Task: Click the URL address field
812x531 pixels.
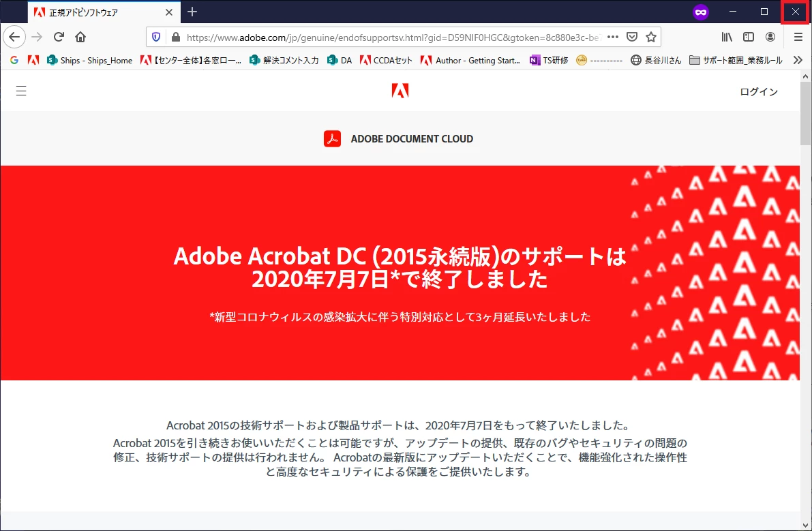Action: (393, 37)
